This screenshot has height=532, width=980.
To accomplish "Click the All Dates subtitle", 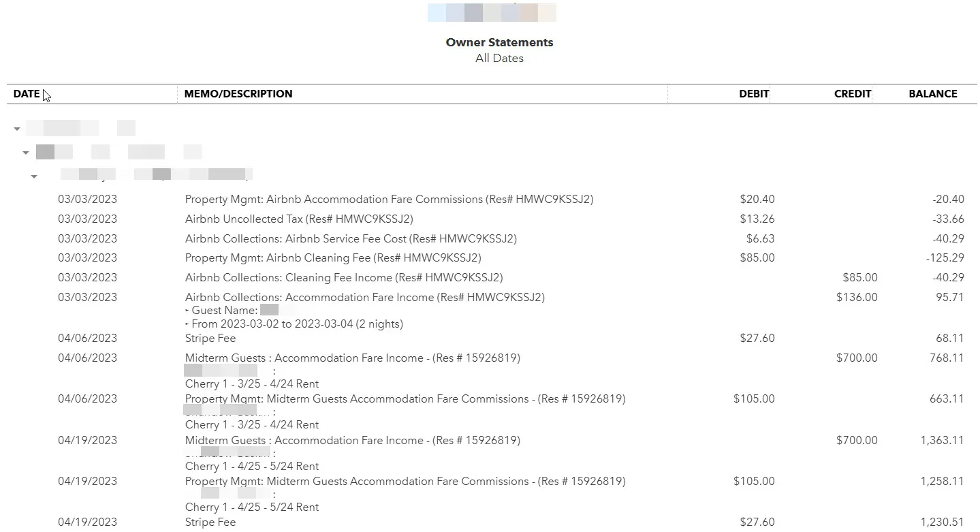I will pyautogui.click(x=499, y=59).
